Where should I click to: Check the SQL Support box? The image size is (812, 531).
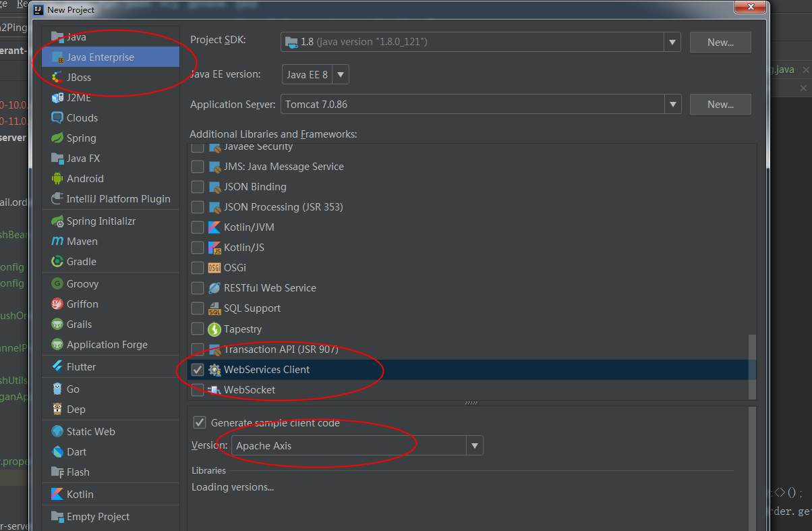pyautogui.click(x=198, y=308)
